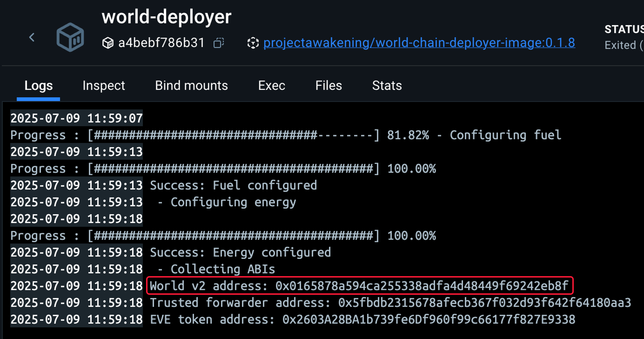Click the 11:59:07 timestamp
Viewport: 644px width, 339px height.
click(77, 118)
